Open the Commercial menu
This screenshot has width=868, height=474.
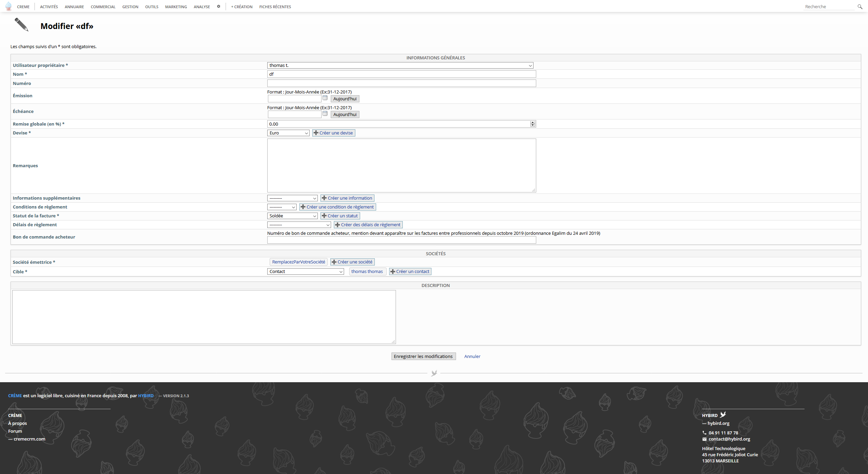click(103, 7)
